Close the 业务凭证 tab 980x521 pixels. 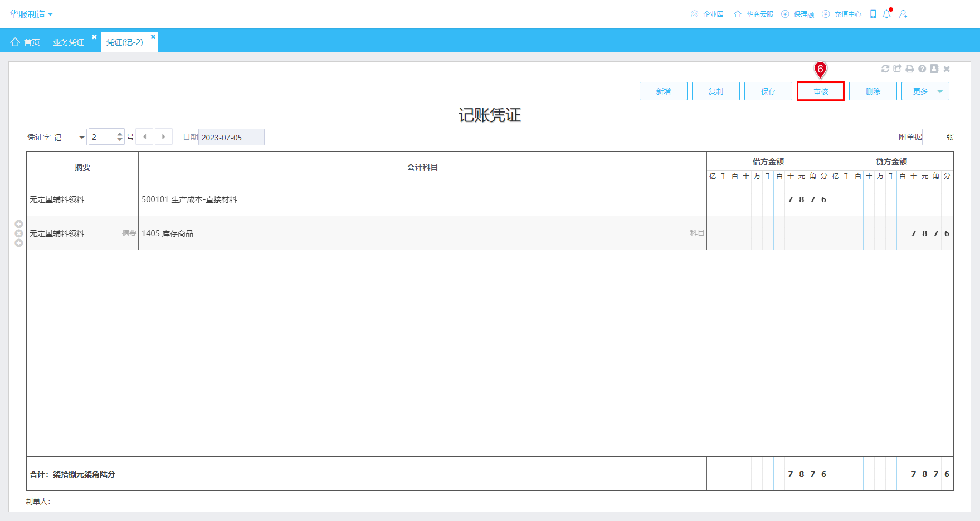coord(94,37)
